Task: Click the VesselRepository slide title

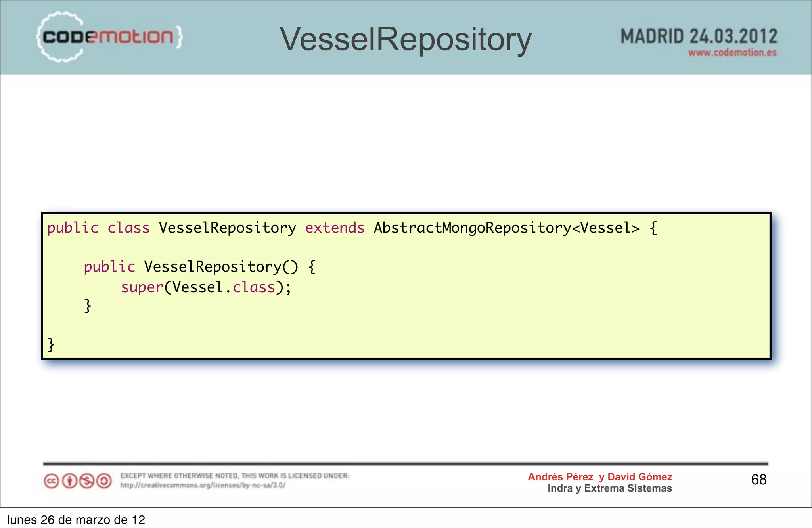Action: [x=406, y=39]
